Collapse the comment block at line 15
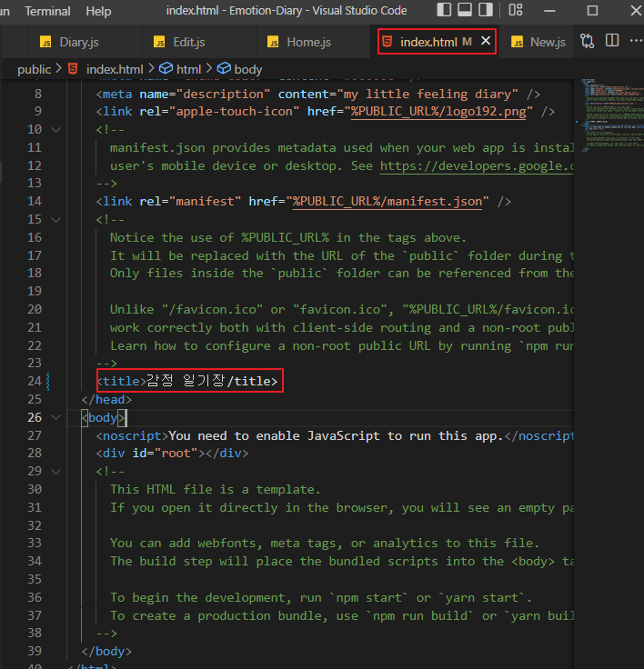Image resolution: width=644 pixels, height=669 pixels. click(x=56, y=220)
